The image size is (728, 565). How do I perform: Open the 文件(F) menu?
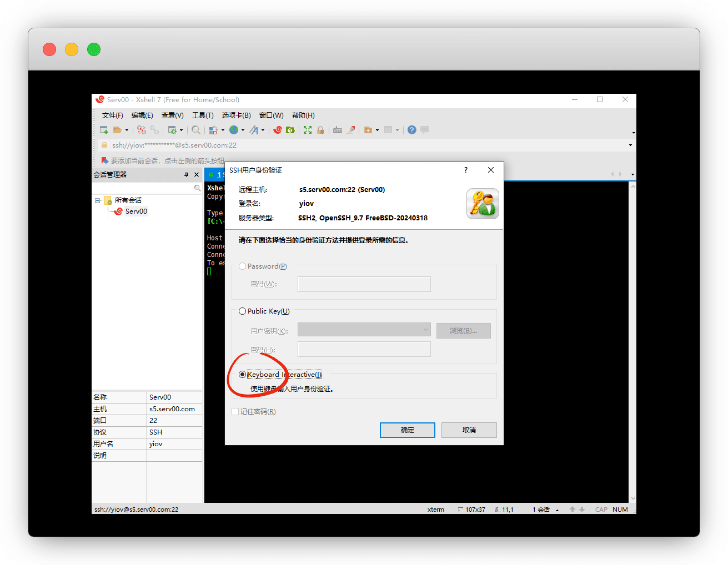tap(112, 115)
